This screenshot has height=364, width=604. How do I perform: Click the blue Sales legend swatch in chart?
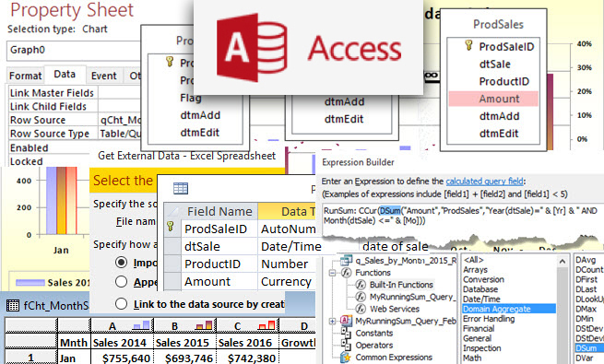[30, 283]
